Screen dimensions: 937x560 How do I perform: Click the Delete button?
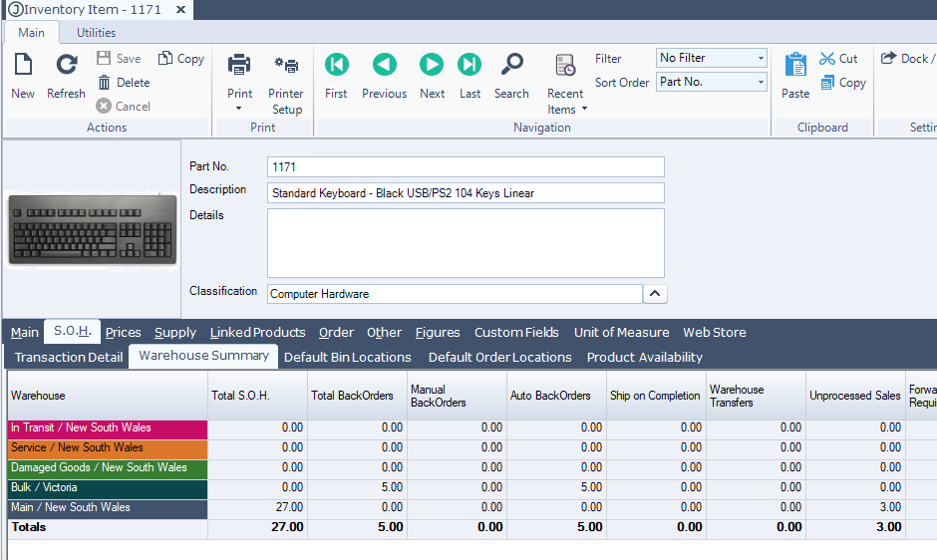pos(124,83)
